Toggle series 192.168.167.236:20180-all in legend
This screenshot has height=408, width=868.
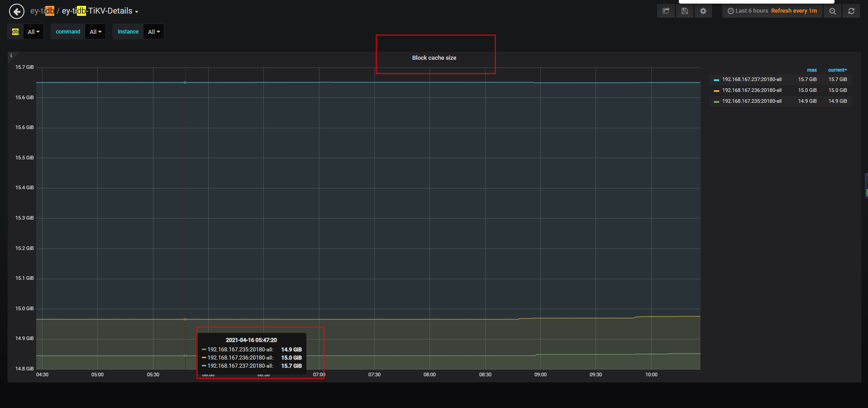pos(751,90)
